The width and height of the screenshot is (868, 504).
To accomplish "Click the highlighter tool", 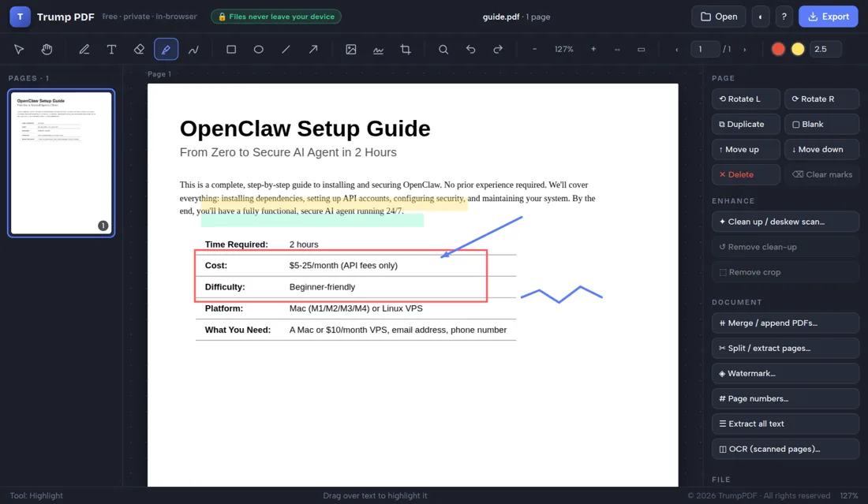I will [166, 49].
